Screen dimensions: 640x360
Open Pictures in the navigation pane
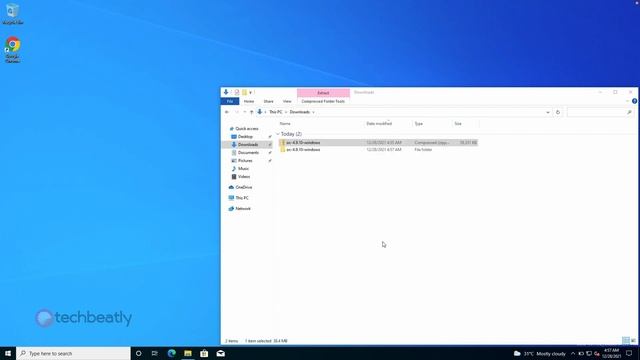point(244,161)
